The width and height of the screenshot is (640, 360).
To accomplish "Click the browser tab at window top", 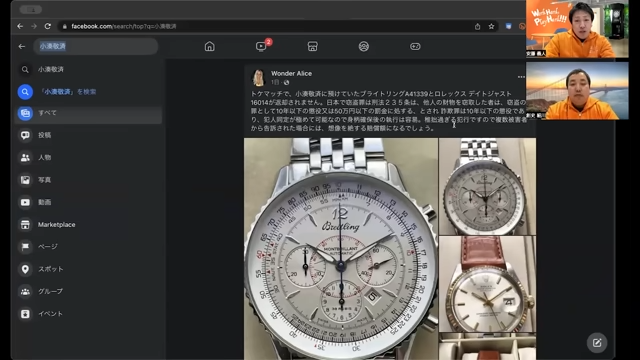I will click(31, 9).
